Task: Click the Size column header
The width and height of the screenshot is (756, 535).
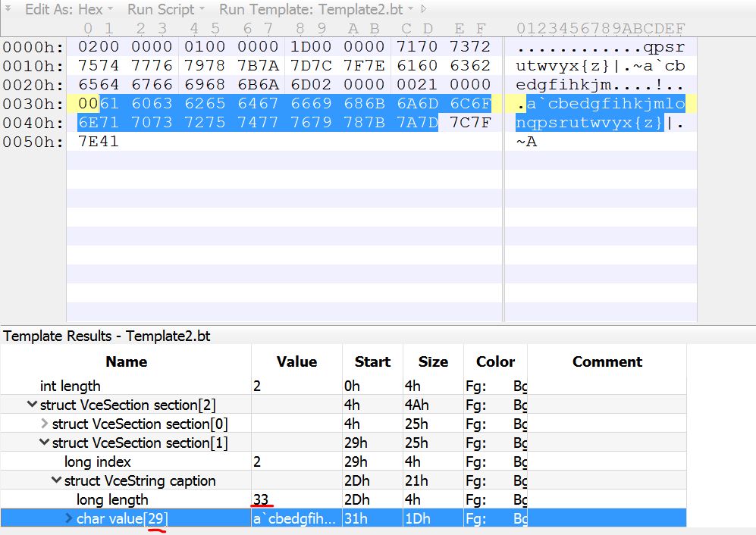Action: coord(433,361)
